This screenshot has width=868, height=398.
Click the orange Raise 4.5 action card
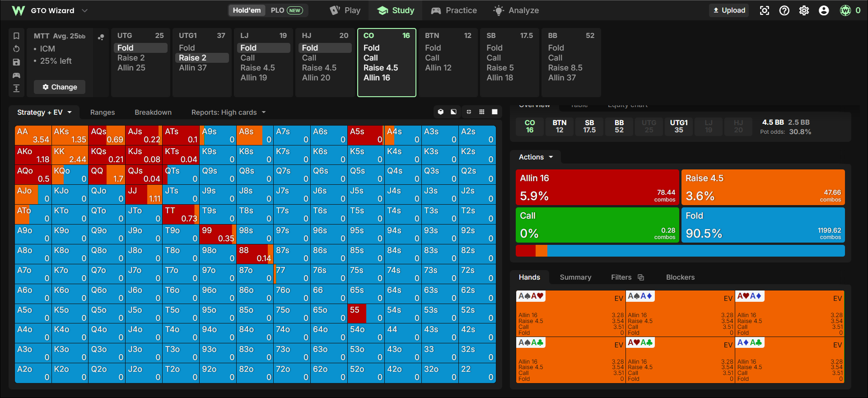[763, 187]
